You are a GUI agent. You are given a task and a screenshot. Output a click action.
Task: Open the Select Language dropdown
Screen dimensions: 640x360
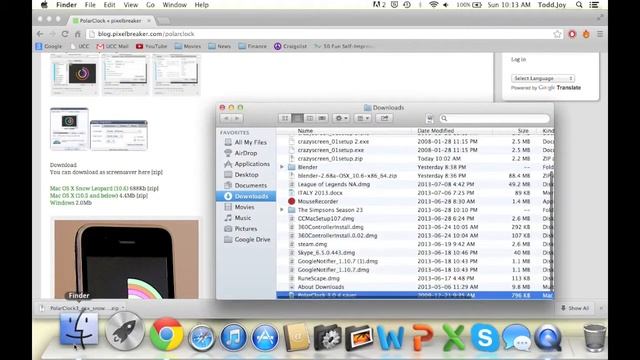543,78
